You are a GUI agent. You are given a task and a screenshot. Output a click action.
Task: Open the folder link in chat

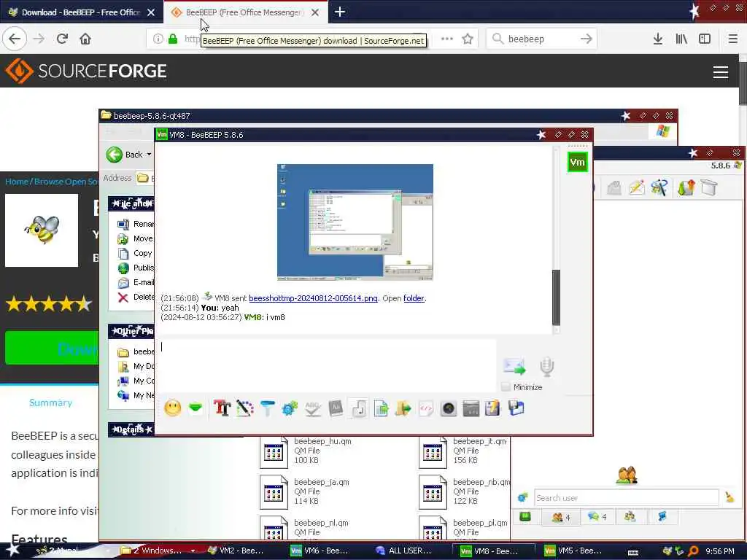(x=414, y=298)
